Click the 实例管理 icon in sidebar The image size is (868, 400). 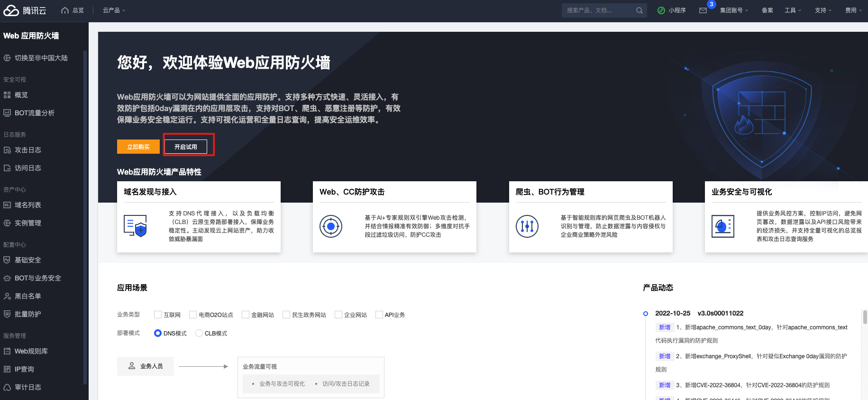click(7, 223)
